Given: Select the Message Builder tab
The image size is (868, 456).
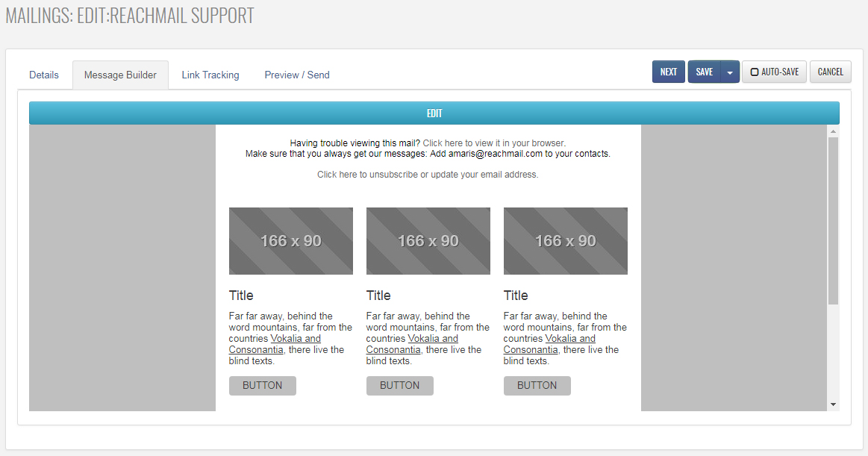Looking at the screenshot, I should coord(120,75).
